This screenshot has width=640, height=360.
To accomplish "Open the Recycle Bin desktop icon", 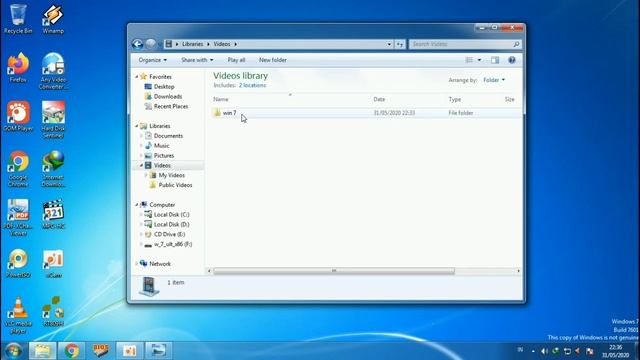I will pos(18,19).
